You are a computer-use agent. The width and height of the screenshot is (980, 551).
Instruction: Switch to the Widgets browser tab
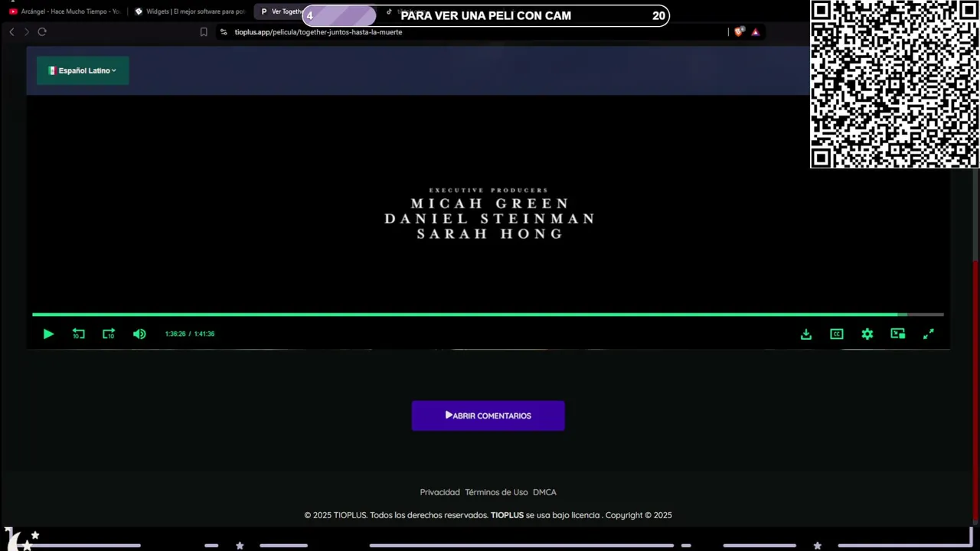pyautogui.click(x=189, y=11)
